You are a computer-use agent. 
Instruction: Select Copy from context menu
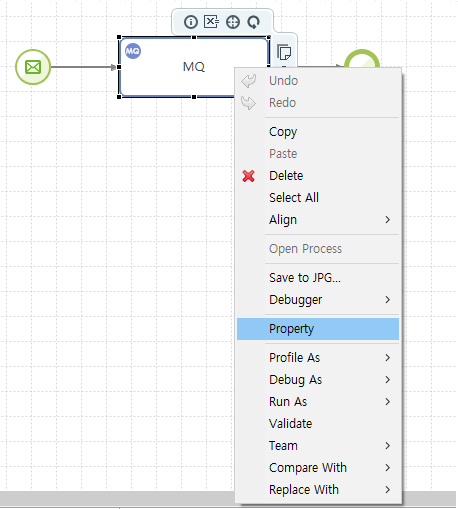click(318, 132)
